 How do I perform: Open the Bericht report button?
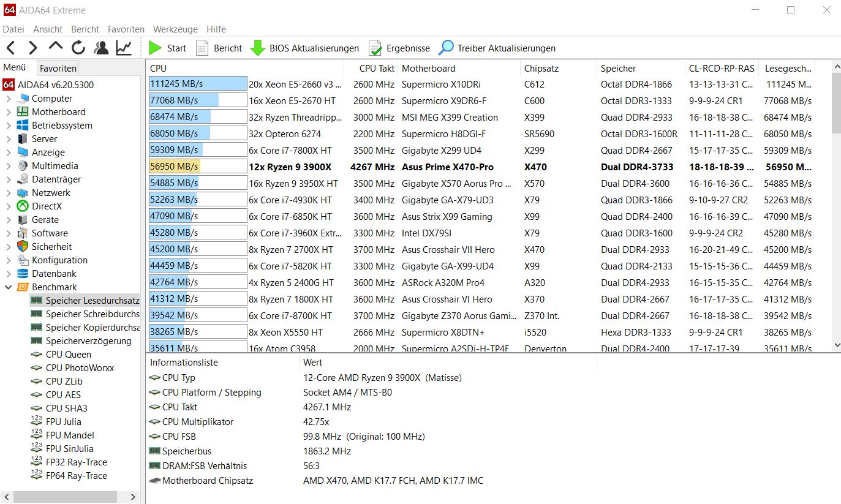(x=219, y=48)
